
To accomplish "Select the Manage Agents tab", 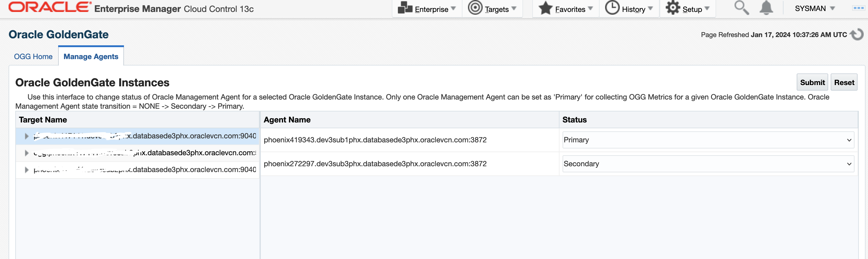I will point(91,57).
